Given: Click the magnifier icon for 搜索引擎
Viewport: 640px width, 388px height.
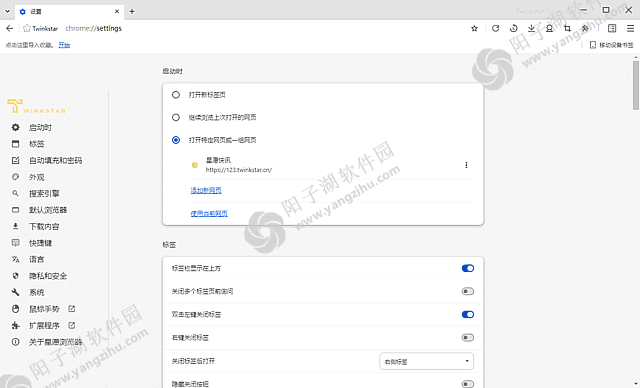Looking at the screenshot, I should pos(16,193).
